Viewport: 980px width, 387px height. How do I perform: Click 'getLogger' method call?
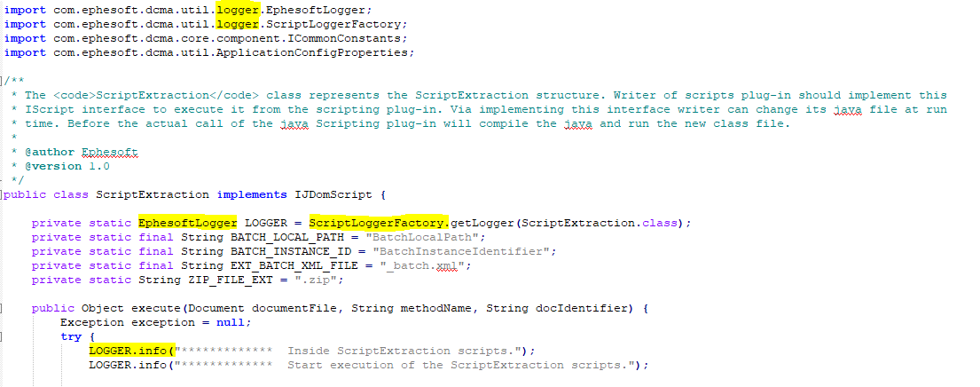coord(482,223)
